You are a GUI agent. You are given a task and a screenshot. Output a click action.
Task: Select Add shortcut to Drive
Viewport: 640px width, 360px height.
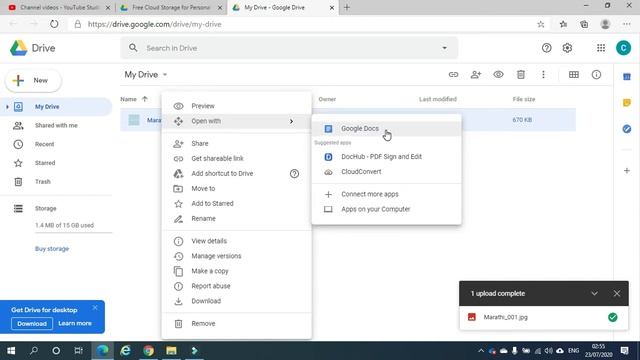(x=236, y=173)
